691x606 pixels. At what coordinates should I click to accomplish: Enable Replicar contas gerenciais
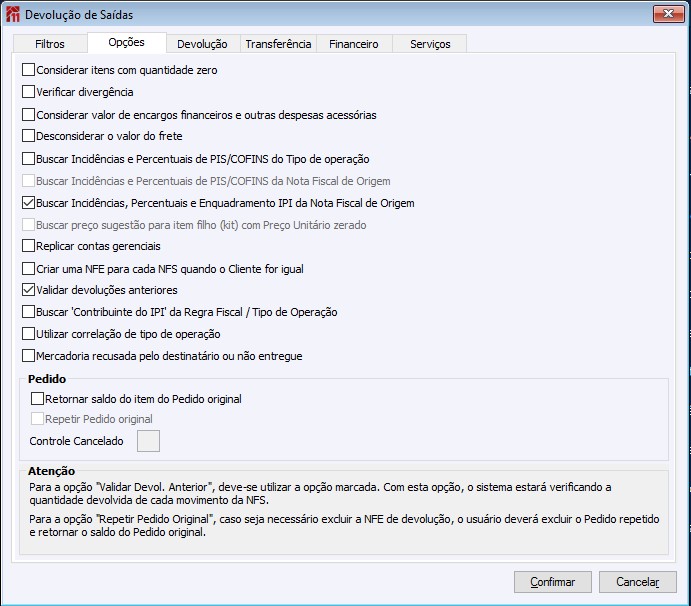coord(29,246)
